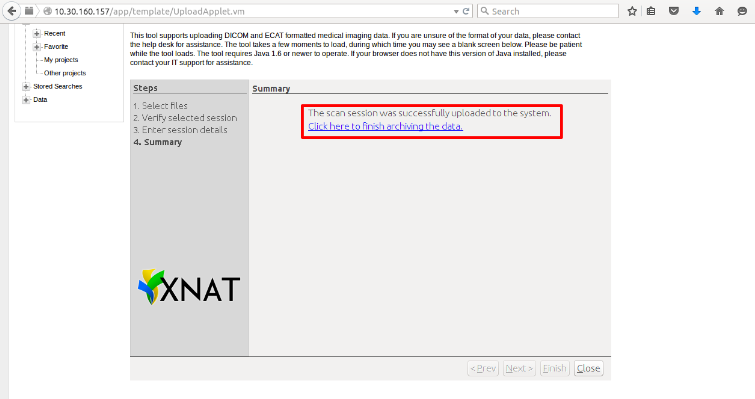The image size is (755, 399).
Task: Click the disabled Next button
Action: click(x=519, y=369)
